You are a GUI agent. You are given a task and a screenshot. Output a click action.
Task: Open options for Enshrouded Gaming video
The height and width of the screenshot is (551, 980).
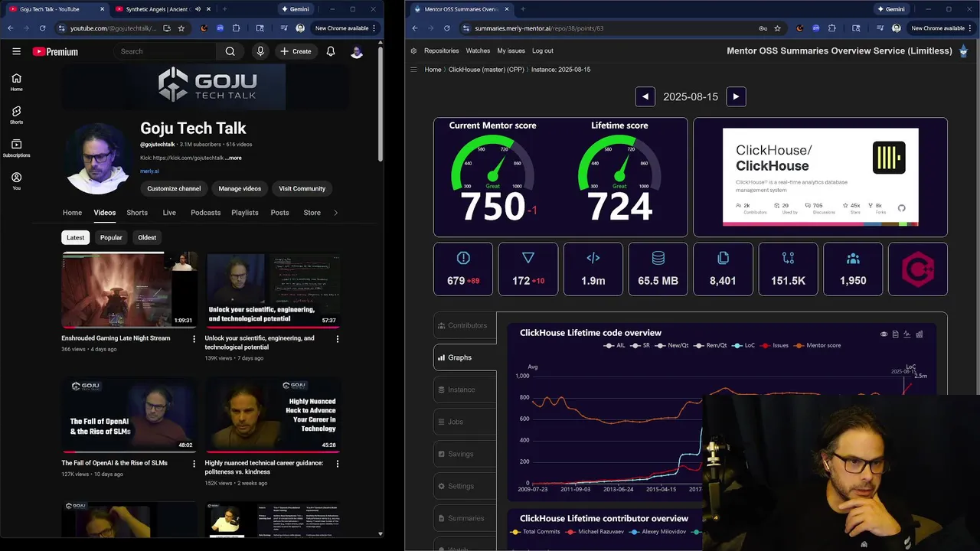click(194, 338)
